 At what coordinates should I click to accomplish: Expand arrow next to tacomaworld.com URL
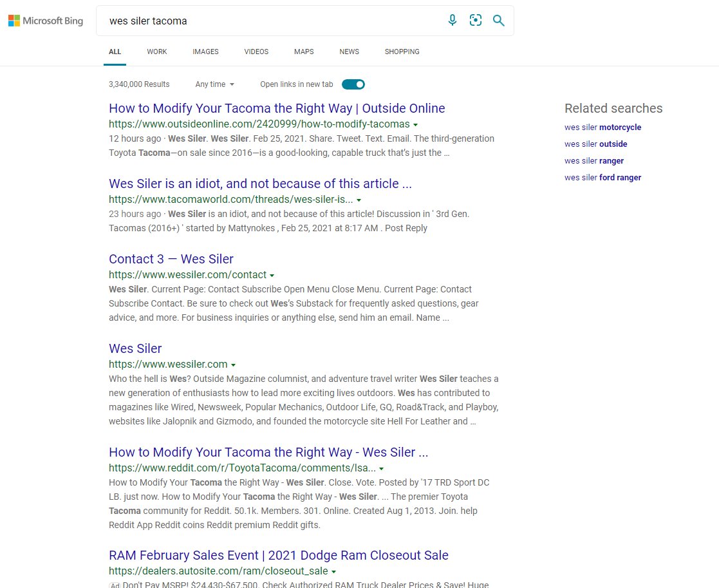[x=359, y=200]
